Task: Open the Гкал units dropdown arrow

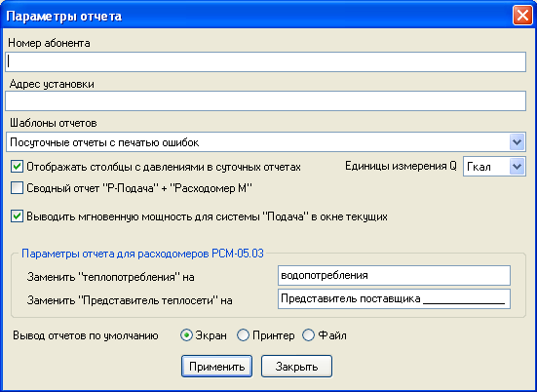Action: 517,167
